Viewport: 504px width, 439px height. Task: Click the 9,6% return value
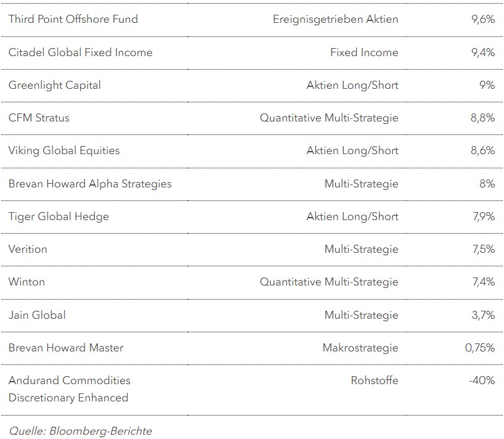tap(483, 19)
